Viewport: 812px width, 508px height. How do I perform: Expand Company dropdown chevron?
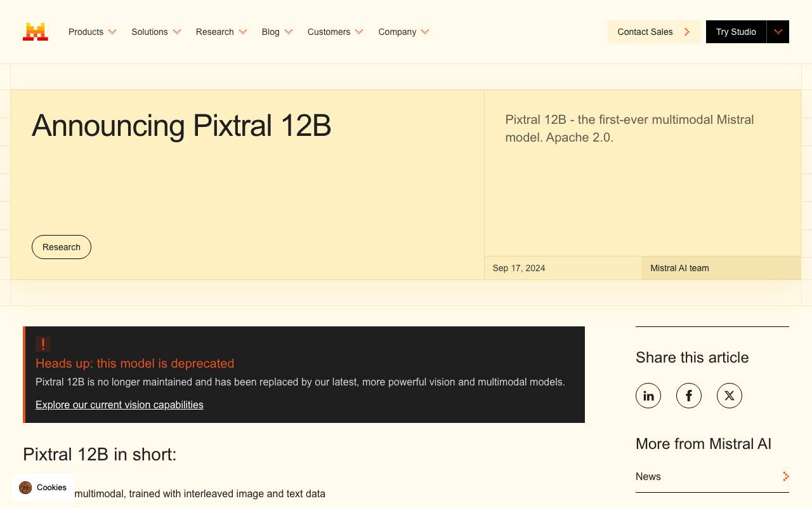click(x=425, y=32)
